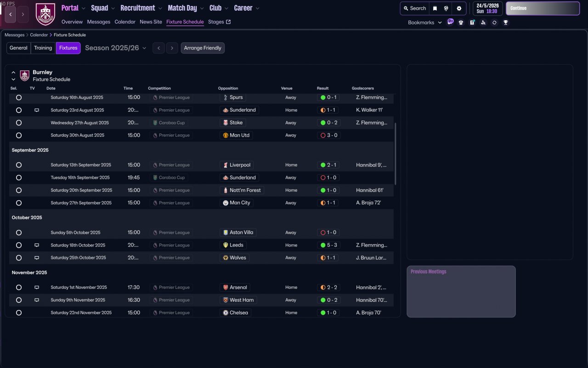Click the bookmark icon next to Search
588x368 pixels.
[x=435, y=8]
